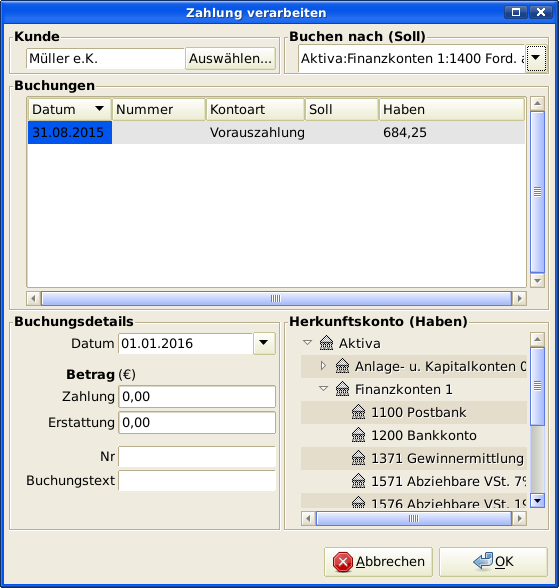This screenshot has height=588, width=559.
Task: Click the icon beside Anlage- u. Kapitalkonten
Action: (x=342, y=366)
